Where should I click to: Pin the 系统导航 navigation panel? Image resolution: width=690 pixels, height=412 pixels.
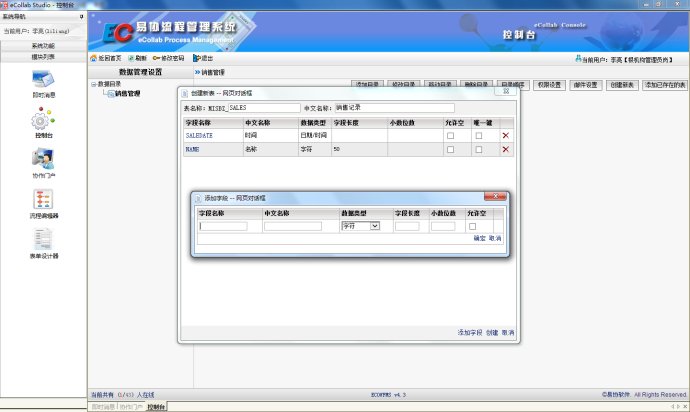click(81, 17)
